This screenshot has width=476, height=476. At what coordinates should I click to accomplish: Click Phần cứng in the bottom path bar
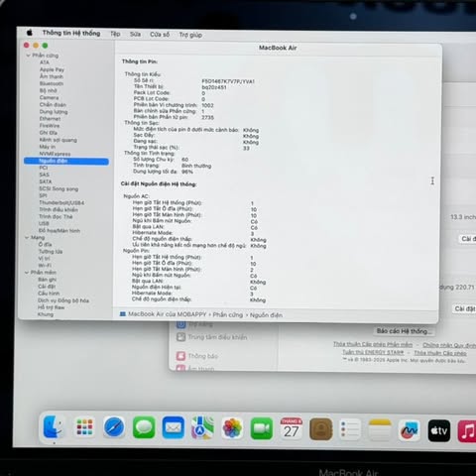coord(228,314)
